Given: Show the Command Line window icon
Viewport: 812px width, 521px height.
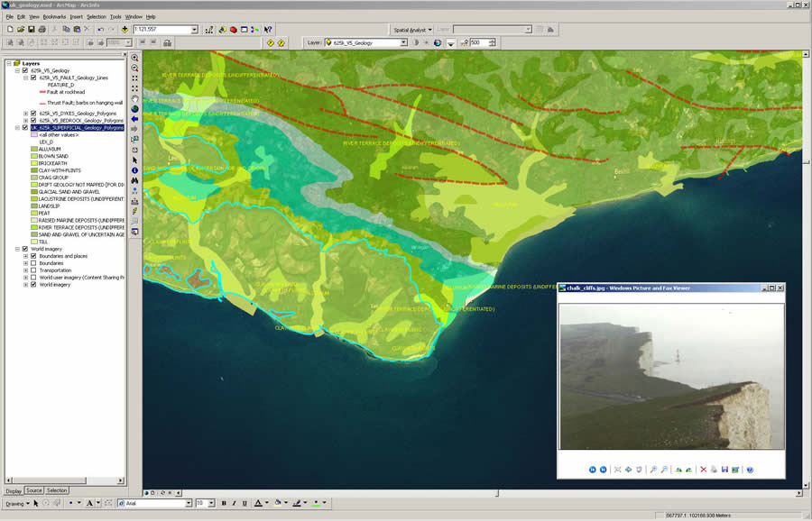Looking at the screenshot, I should (244, 30).
